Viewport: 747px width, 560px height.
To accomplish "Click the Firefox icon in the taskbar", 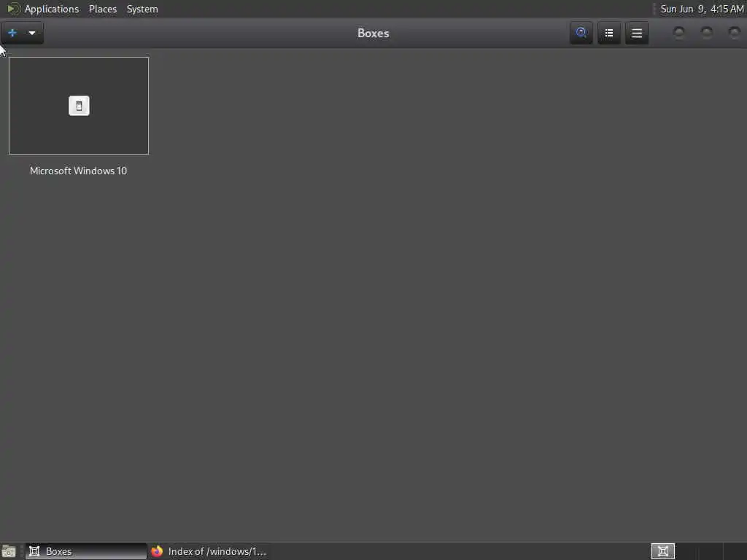I will click(157, 551).
